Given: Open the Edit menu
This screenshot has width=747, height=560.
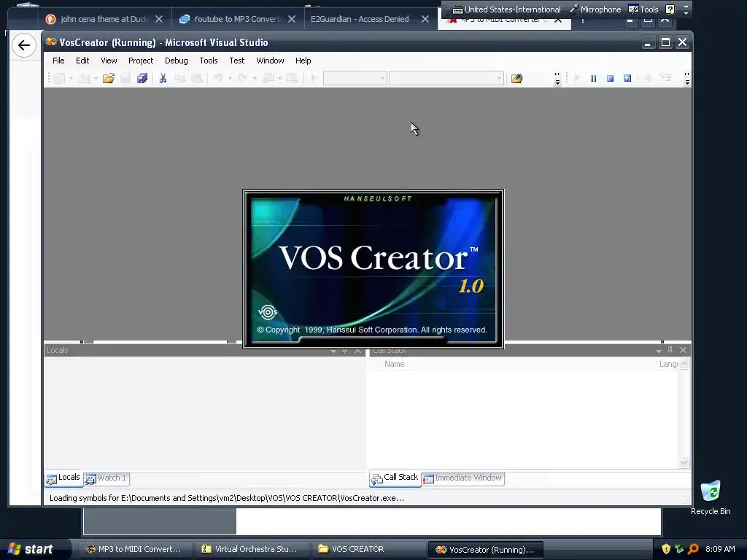Looking at the screenshot, I should point(82,61).
